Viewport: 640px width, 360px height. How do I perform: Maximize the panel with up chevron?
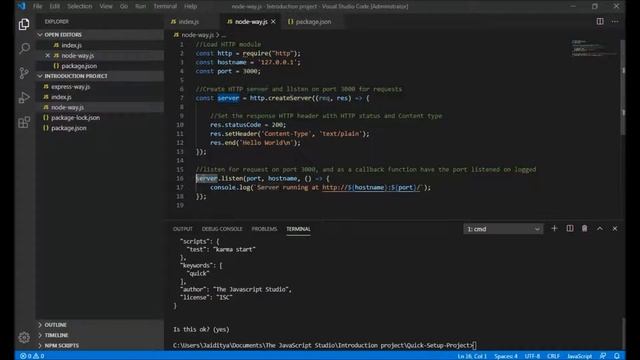click(x=600, y=229)
